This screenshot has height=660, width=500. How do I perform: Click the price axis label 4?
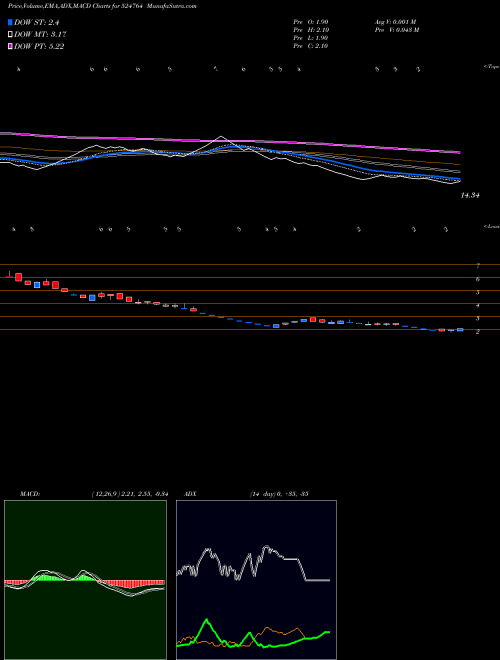pyautogui.click(x=478, y=306)
